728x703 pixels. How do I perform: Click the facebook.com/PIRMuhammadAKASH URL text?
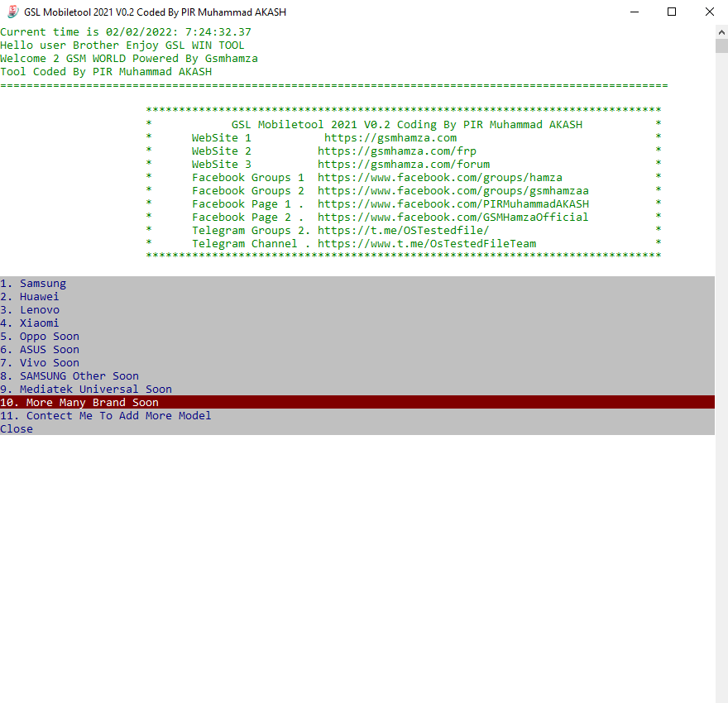click(x=453, y=203)
